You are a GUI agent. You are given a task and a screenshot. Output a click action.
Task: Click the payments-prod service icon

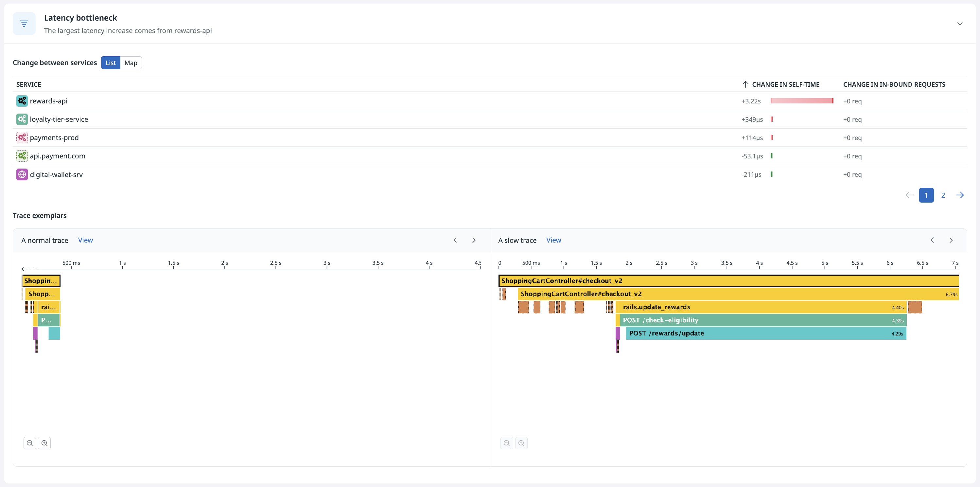point(22,137)
